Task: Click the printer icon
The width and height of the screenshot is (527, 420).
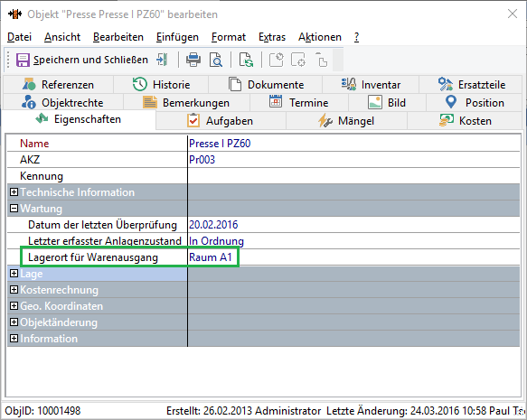Action: pyautogui.click(x=193, y=60)
